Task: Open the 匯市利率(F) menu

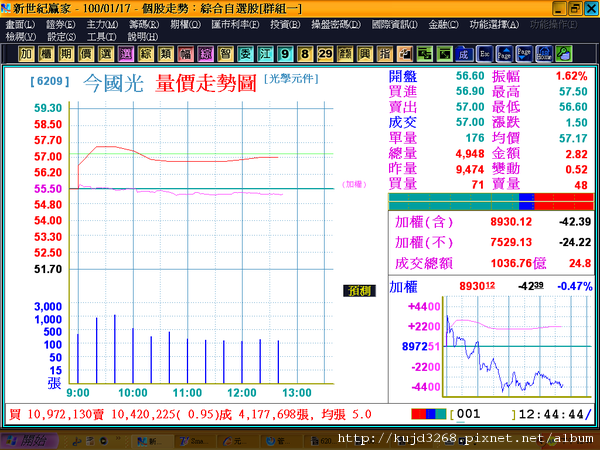Action: 235,24
